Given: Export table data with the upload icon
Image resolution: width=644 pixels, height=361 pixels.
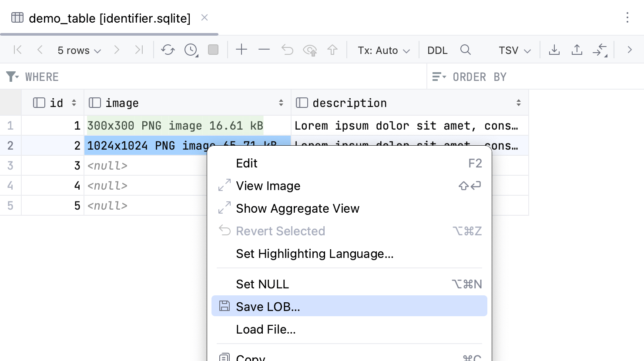Looking at the screenshot, I should pyautogui.click(x=577, y=50).
